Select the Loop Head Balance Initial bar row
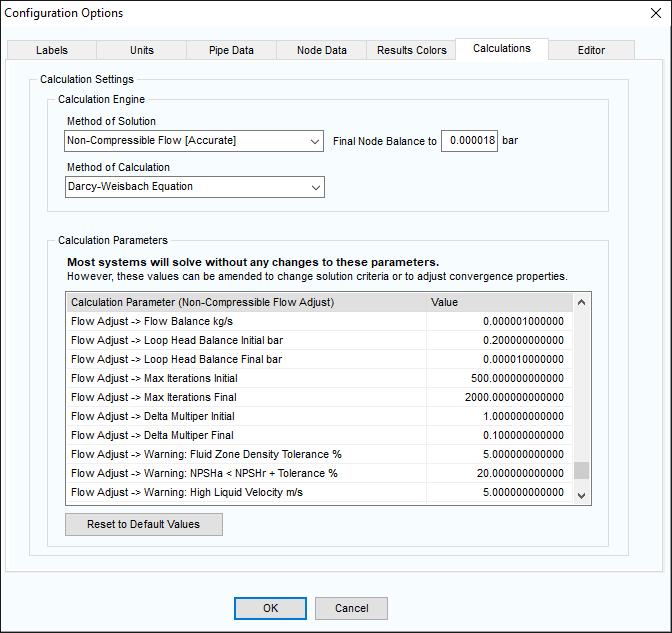Image resolution: width=672 pixels, height=633 pixels. 319,340
